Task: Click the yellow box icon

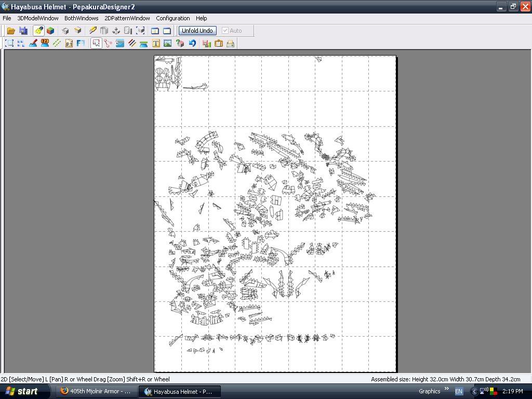Action: click(x=78, y=31)
